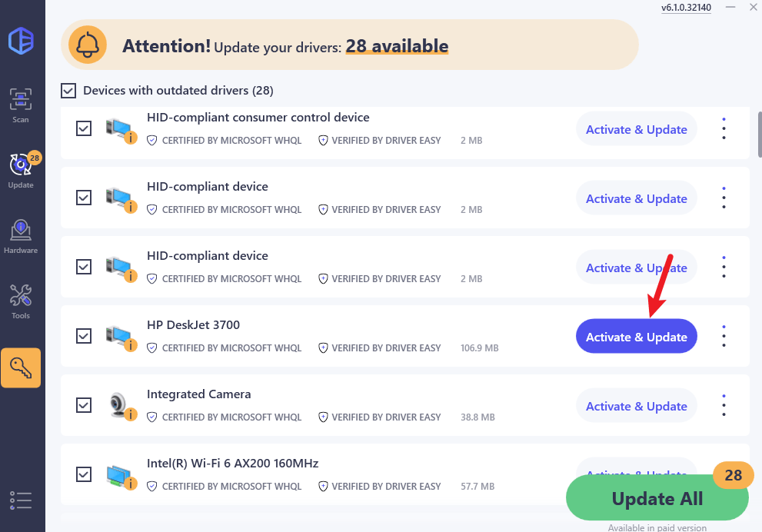Open the Update sidebar section
The height and width of the screenshot is (532, 762).
coord(21,171)
